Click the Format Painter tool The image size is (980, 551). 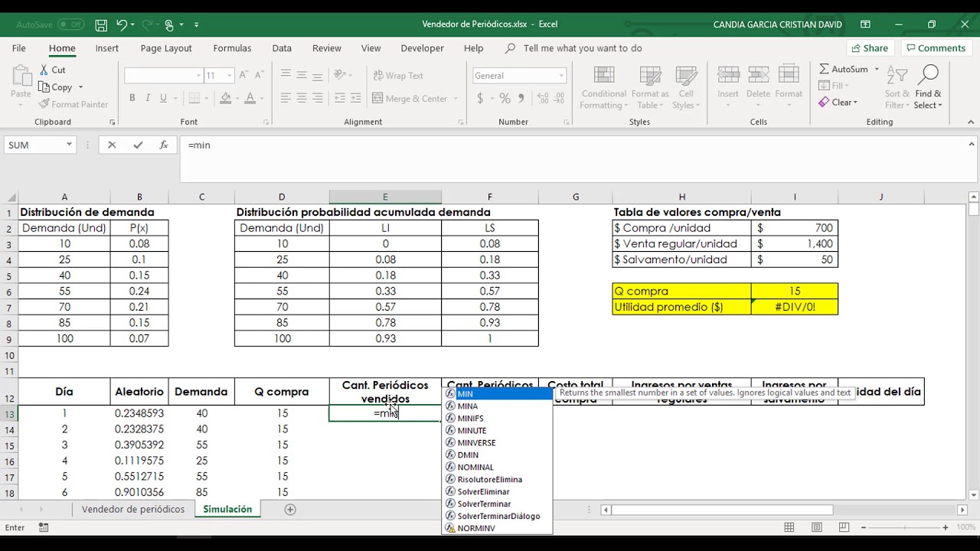coord(73,104)
